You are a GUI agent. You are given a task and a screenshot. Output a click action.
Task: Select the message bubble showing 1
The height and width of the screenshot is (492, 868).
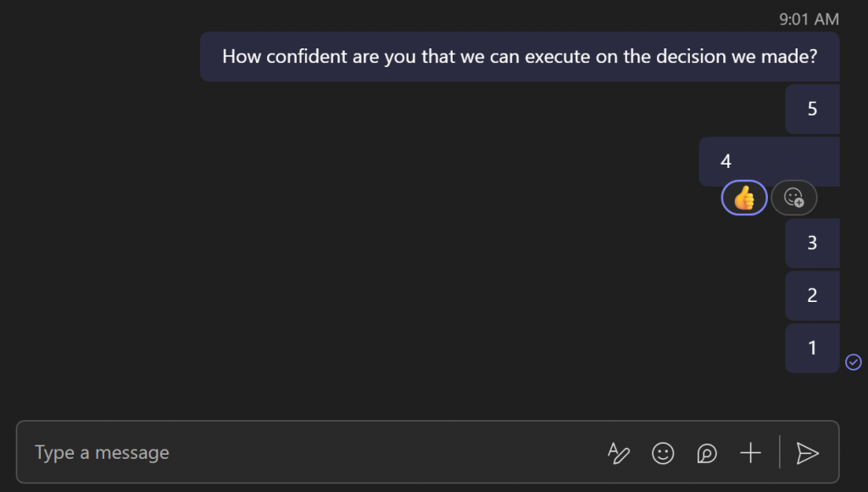812,348
